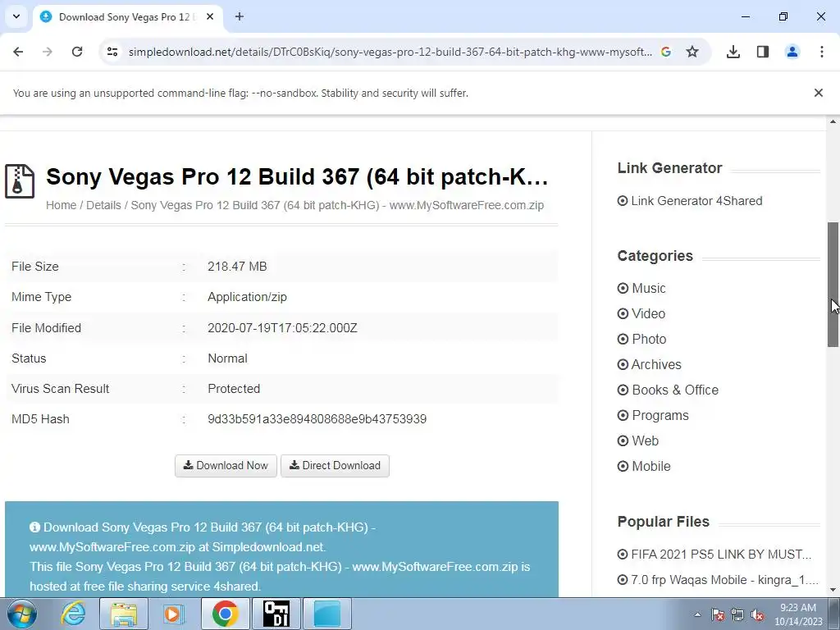This screenshot has width=840, height=630.
Task: Open the Windows Start menu
Action: click(21, 614)
